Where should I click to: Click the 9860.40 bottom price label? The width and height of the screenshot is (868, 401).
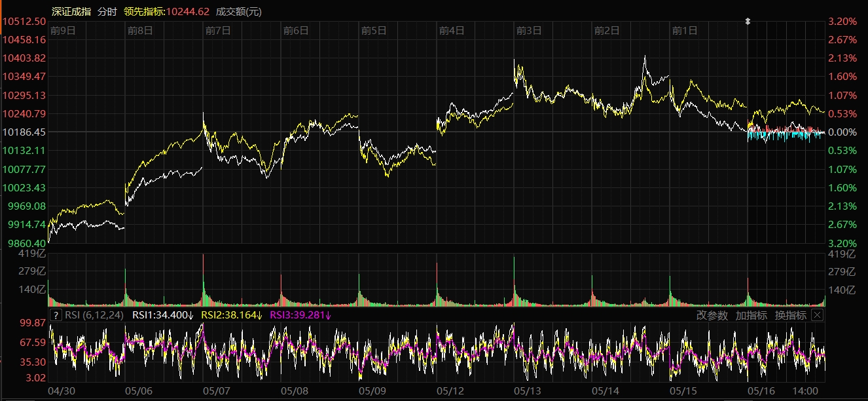(26, 242)
